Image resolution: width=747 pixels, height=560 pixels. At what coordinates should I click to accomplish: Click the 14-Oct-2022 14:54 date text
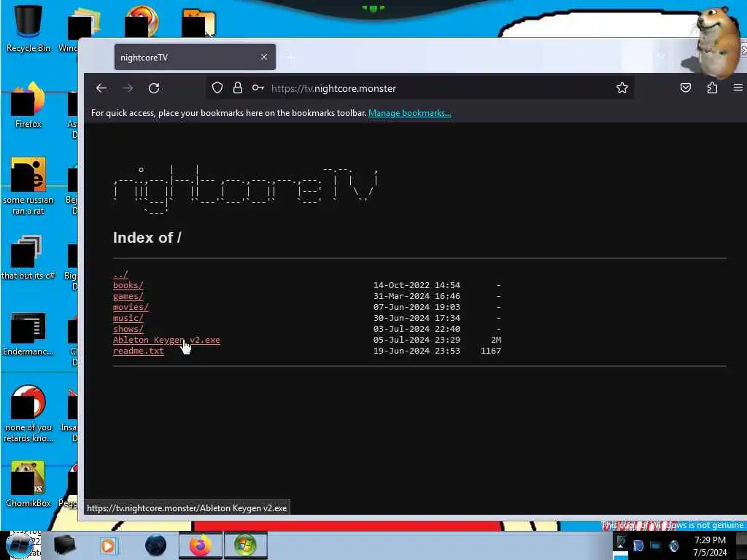[x=417, y=285]
